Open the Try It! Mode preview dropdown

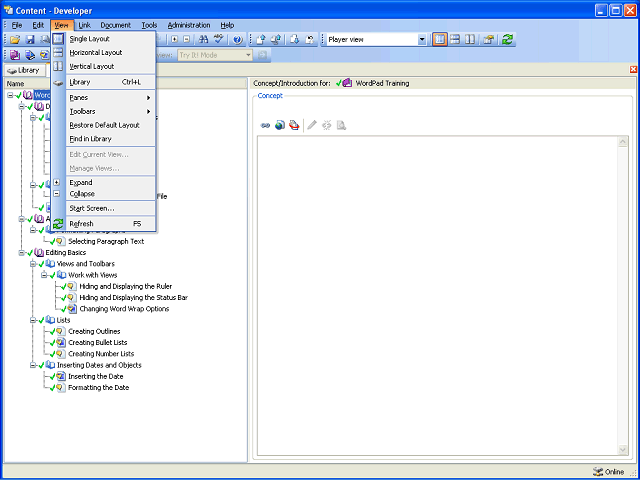[x=248, y=55]
